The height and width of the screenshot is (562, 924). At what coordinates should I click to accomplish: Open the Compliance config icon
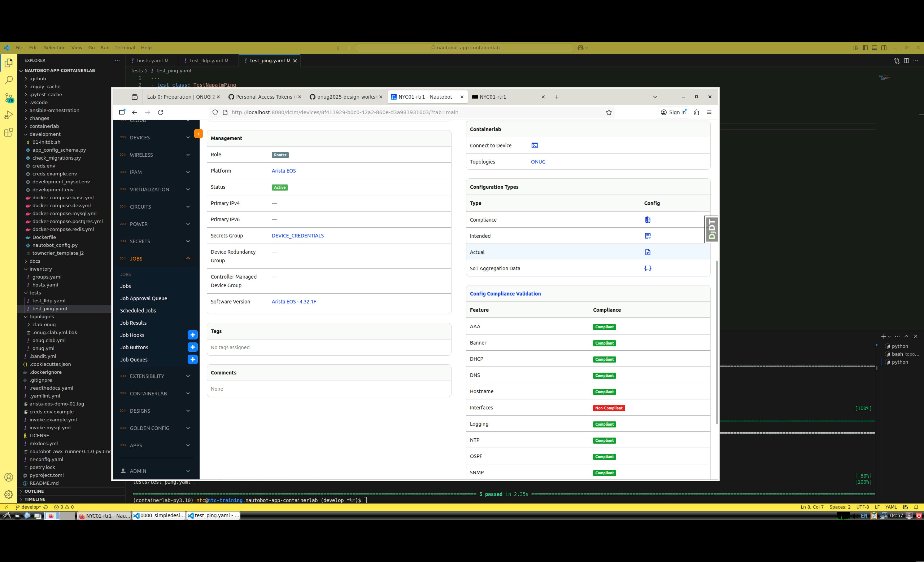(x=647, y=220)
